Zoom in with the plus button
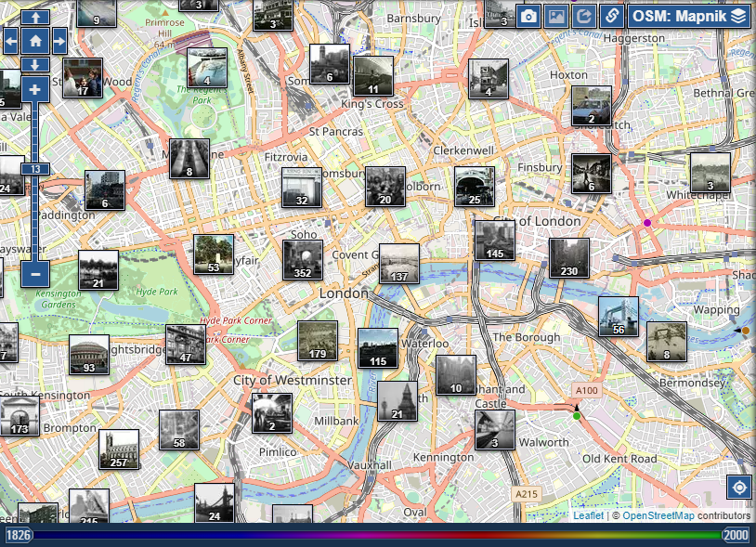 (35, 89)
